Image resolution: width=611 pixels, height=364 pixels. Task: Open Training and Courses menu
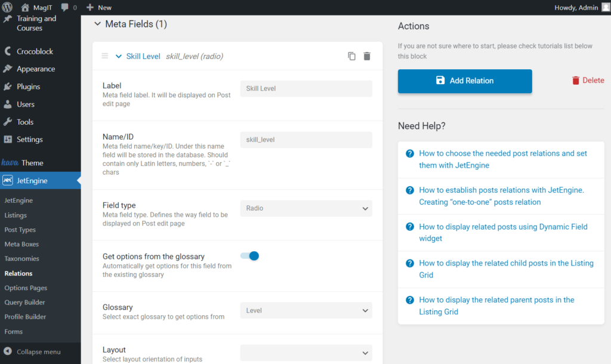coord(36,23)
